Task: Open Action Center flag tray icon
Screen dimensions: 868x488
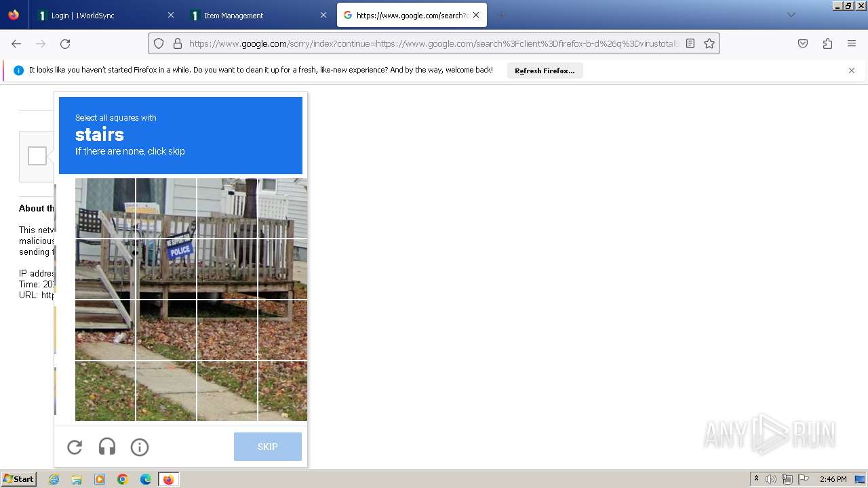Action: pyautogui.click(x=803, y=479)
